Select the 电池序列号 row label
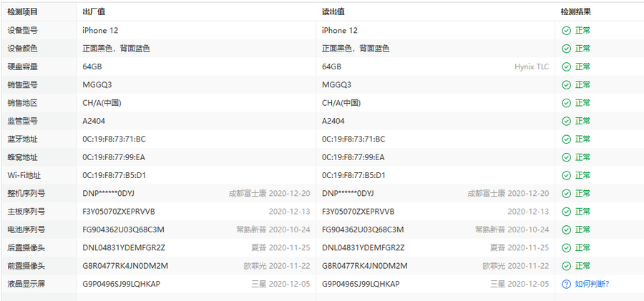This screenshot has height=301, width=644. click(x=26, y=230)
